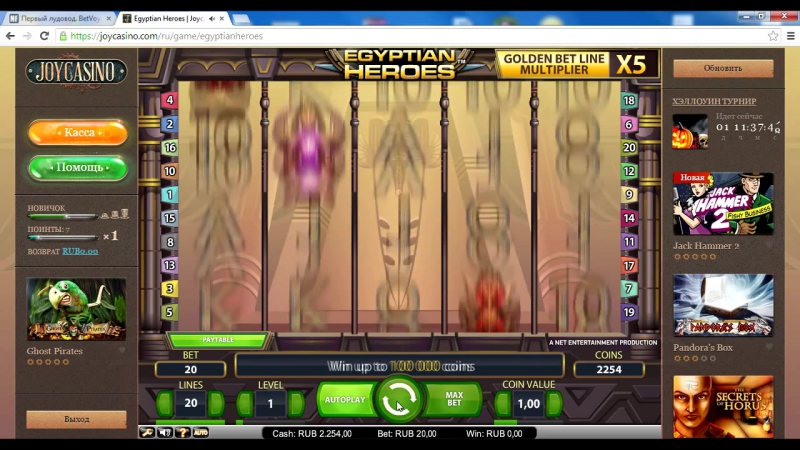This screenshot has width=800, height=450.
Task: Add Pandora's Box to favorites heart icon
Action: (769, 347)
